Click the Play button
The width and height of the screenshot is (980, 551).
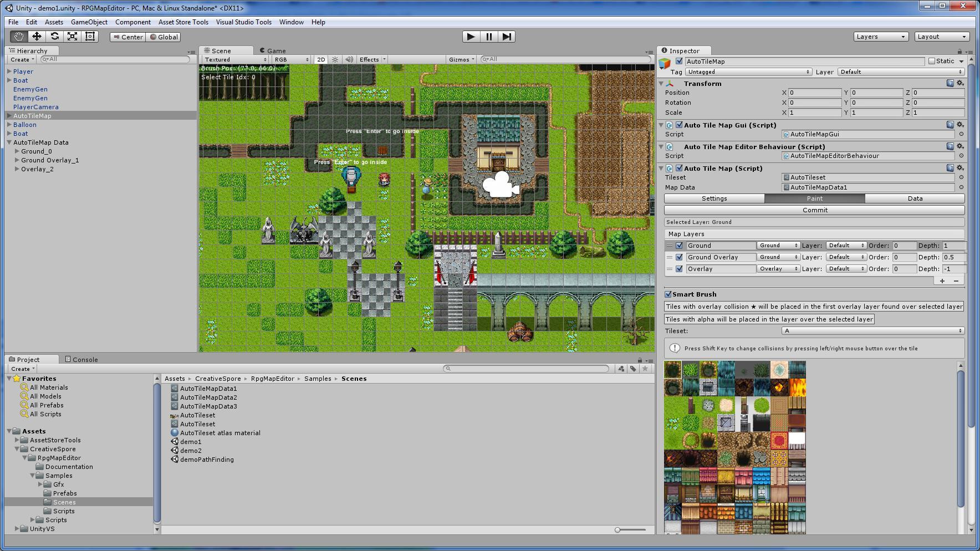(471, 37)
